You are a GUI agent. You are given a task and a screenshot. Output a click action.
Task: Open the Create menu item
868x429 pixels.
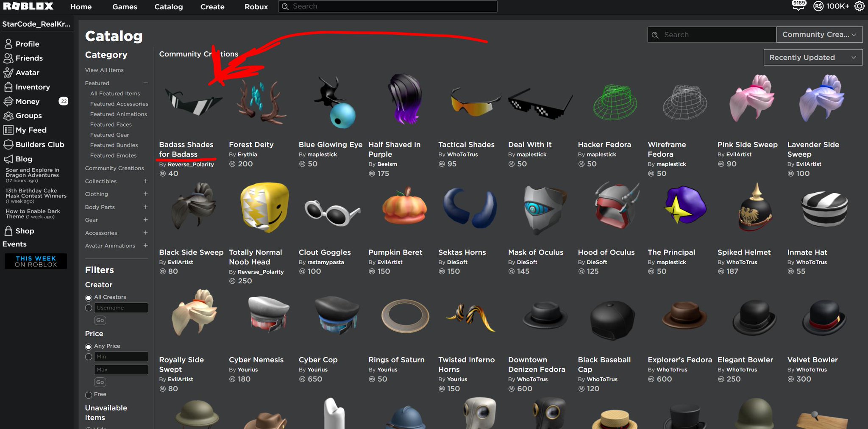(x=212, y=7)
